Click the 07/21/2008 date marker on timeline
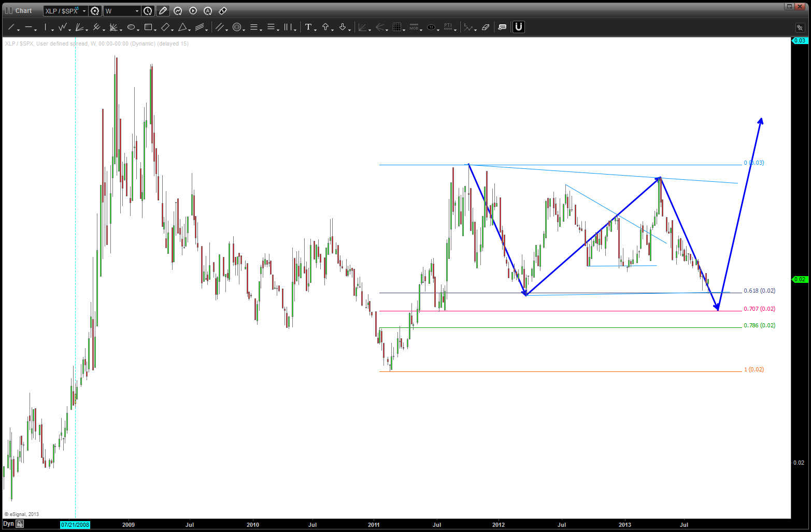 click(x=75, y=524)
